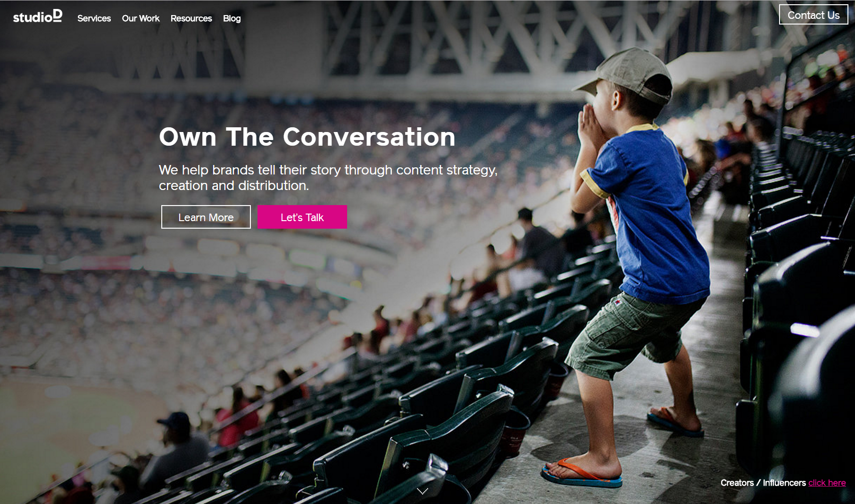Follow the 'click here' link for creators
The width and height of the screenshot is (855, 504).
tap(827, 483)
